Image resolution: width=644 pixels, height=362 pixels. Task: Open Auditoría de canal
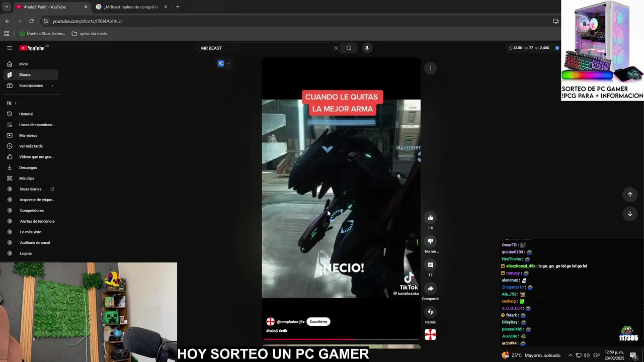31,243
